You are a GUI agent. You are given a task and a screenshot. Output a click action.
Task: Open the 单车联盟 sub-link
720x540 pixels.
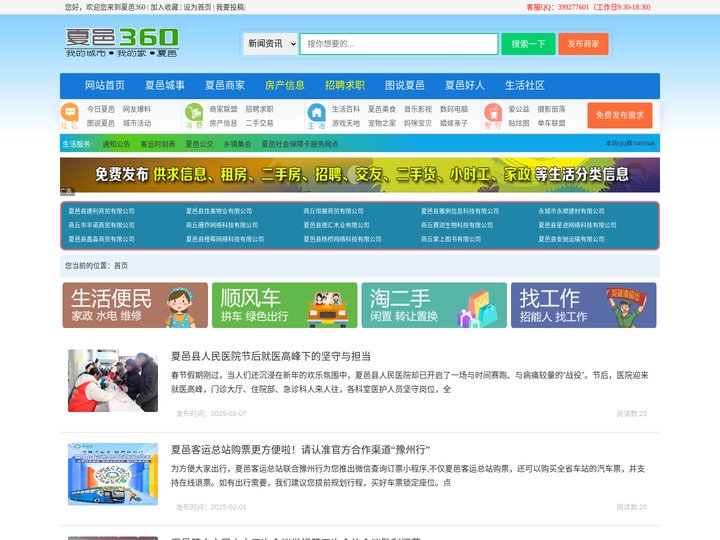click(551, 123)
